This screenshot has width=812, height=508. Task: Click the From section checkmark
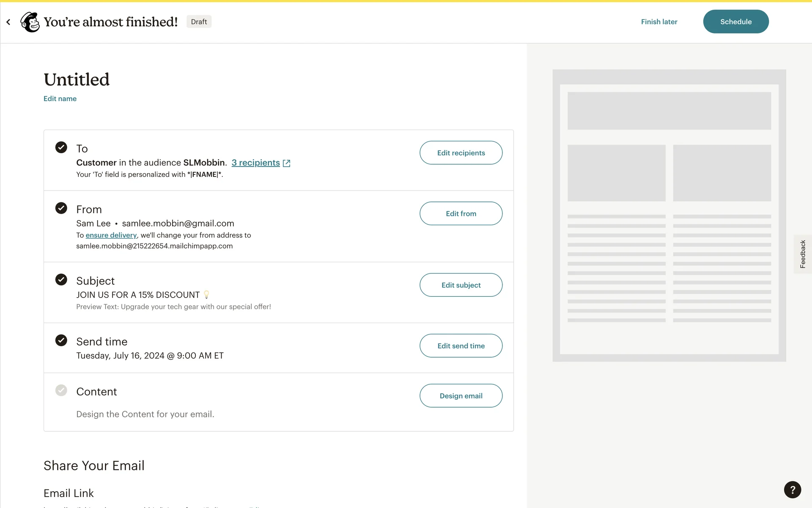(61, 208)
